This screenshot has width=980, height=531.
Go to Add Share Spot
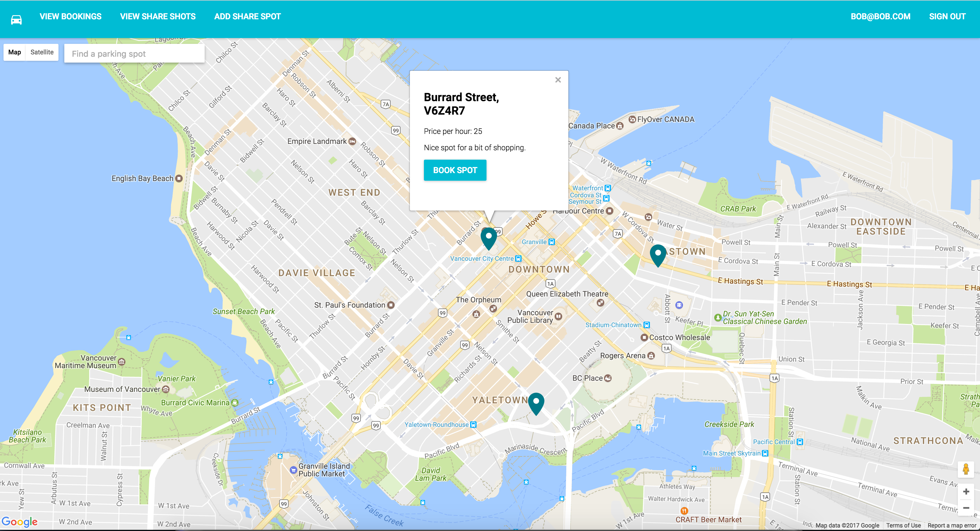point(247,16)
